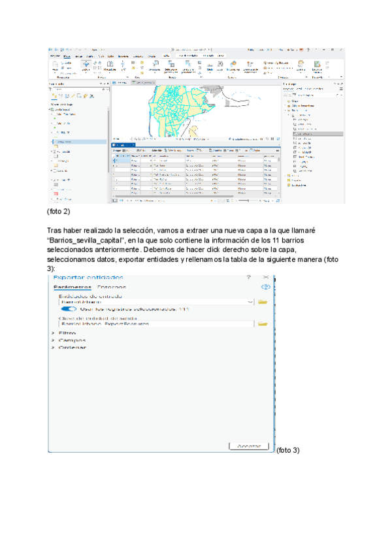
Task: Open the Entidades de entrada dropdown
Action: (x=251, y=302)
